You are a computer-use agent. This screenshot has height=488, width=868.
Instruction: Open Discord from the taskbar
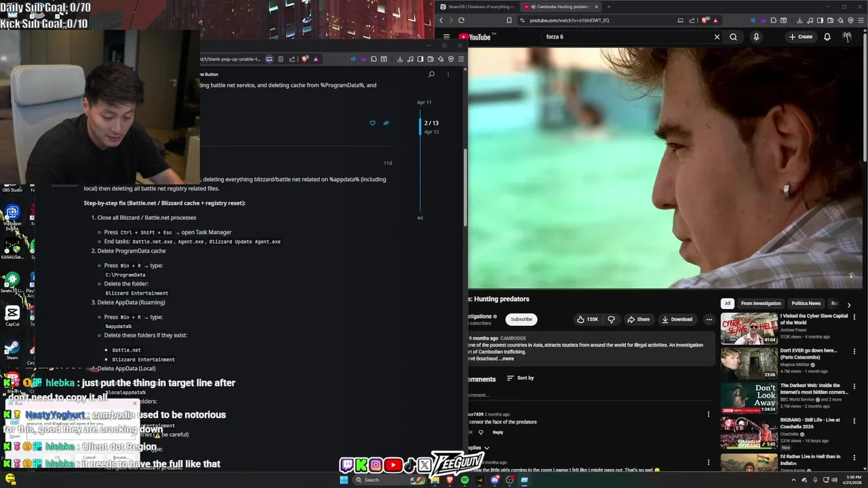[494, 480]
